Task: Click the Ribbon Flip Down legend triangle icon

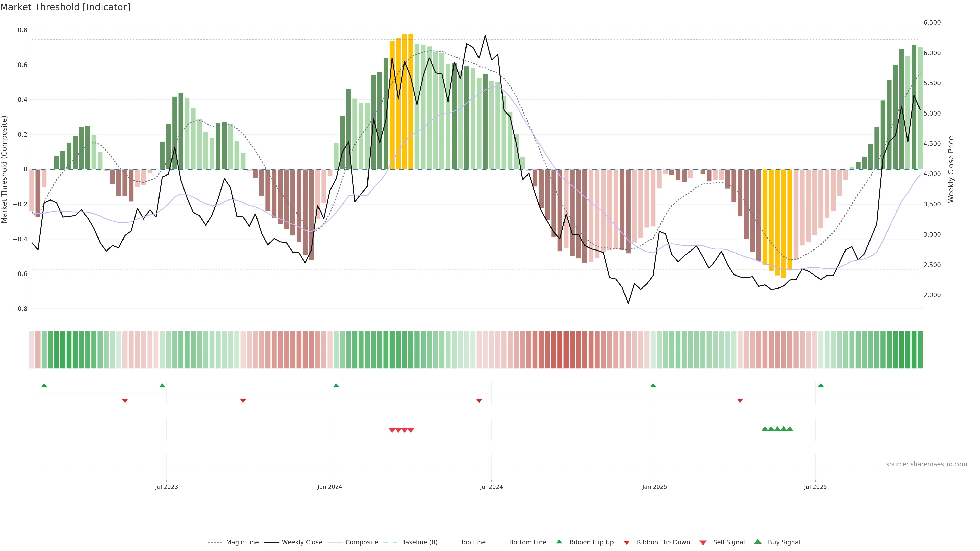Action: pos(626,542)
